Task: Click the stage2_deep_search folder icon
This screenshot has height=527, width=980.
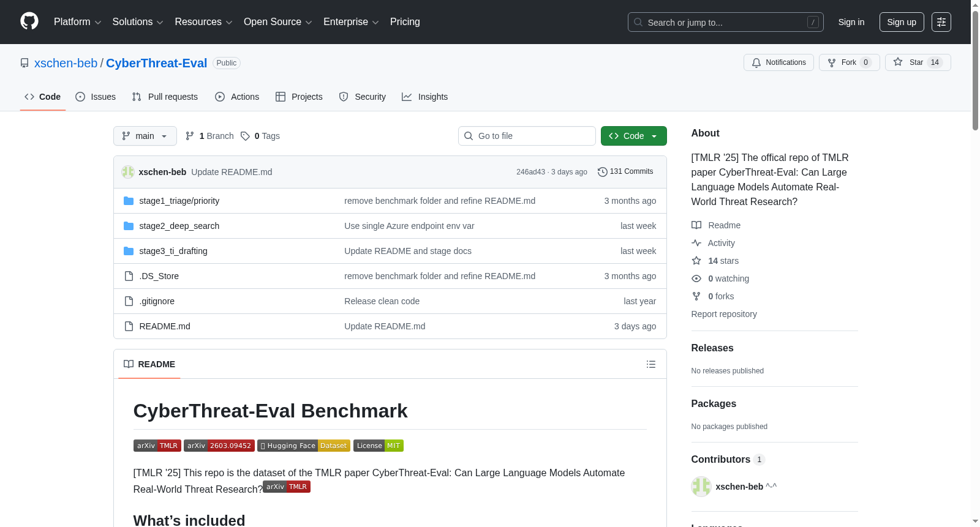Action: click(x=129, y=226)
